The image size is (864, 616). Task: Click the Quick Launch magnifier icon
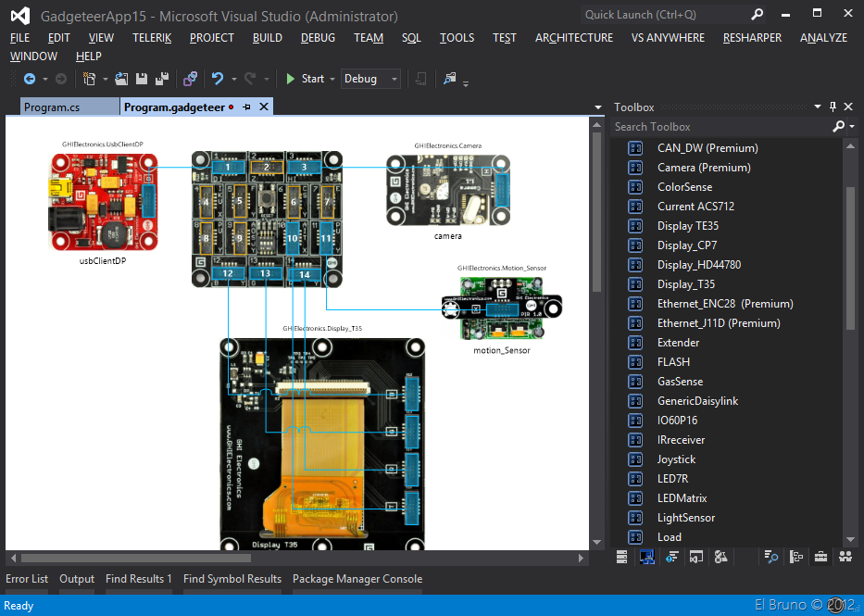click(758, 15)
